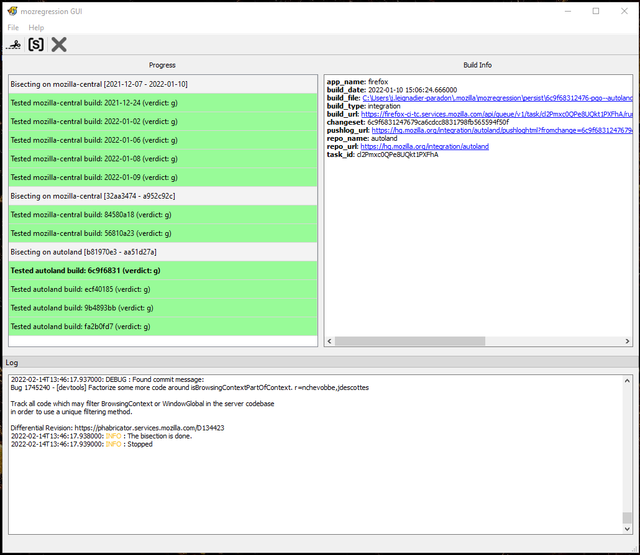640x555 pixels.
Task: Click app_name firefox entry
Action: 357,82
